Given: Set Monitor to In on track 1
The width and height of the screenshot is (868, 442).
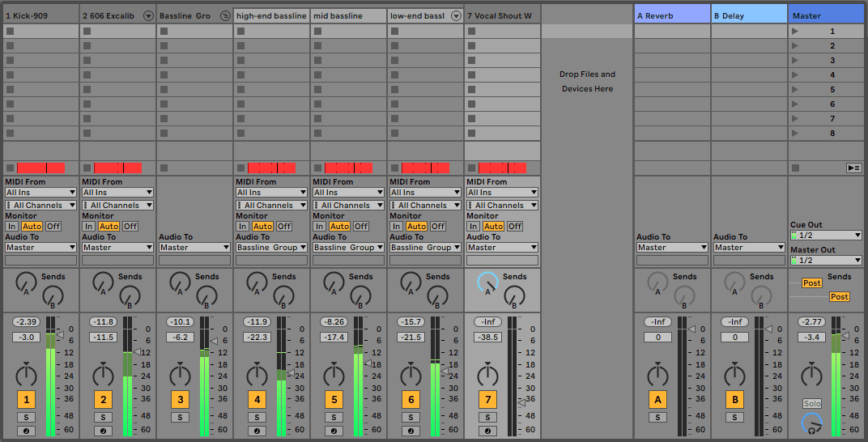Looking at the screenshot, I should tap(11, 226).
